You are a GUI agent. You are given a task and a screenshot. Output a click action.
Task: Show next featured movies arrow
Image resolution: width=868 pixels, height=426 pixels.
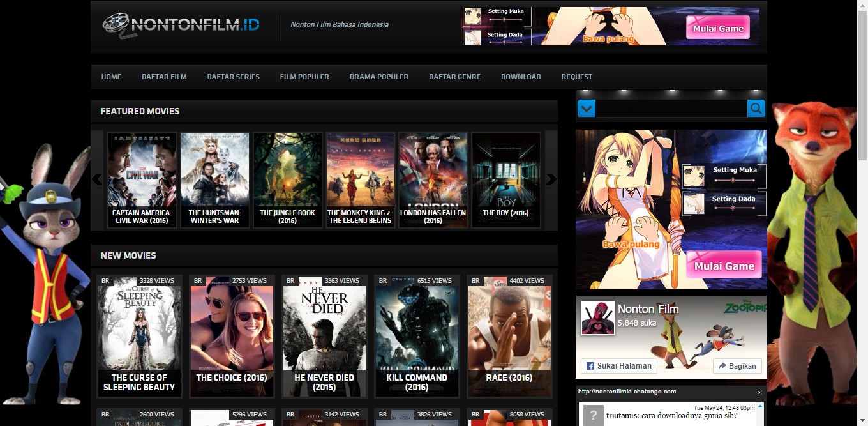click(551, 179)
